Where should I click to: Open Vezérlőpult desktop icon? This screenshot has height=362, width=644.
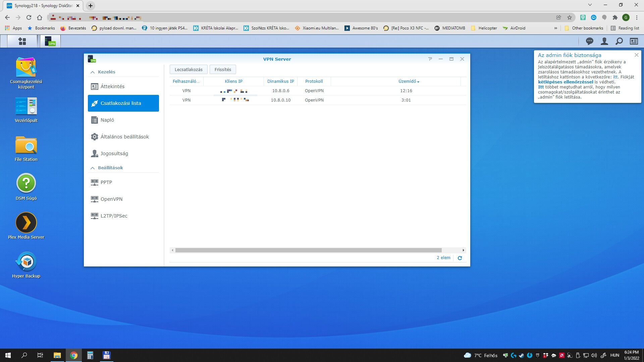(x=26, y=110)
